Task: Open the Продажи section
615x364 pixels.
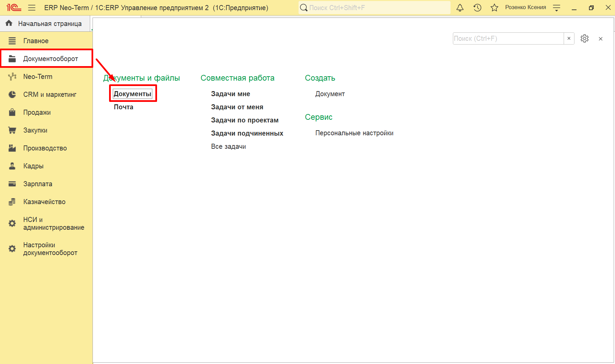Action: point(46,112)
